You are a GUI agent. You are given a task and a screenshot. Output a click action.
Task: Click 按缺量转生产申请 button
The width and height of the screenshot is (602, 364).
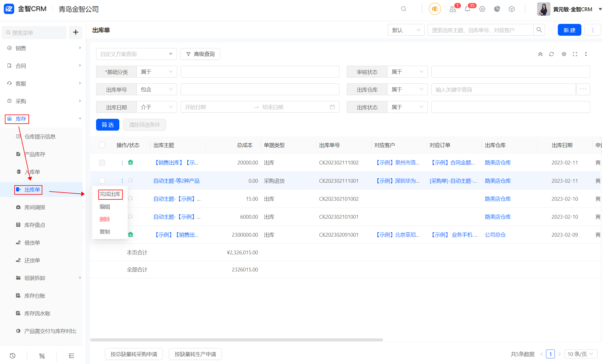pos(195,354)
